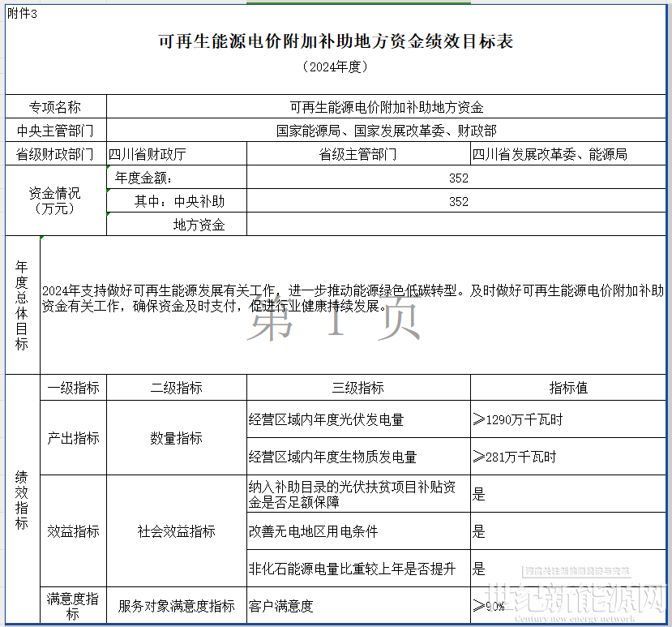Click the paragraph beginning 2024年支持做好可再生能源
Viewport: 672px width, 627px height.
pos(353,298)
